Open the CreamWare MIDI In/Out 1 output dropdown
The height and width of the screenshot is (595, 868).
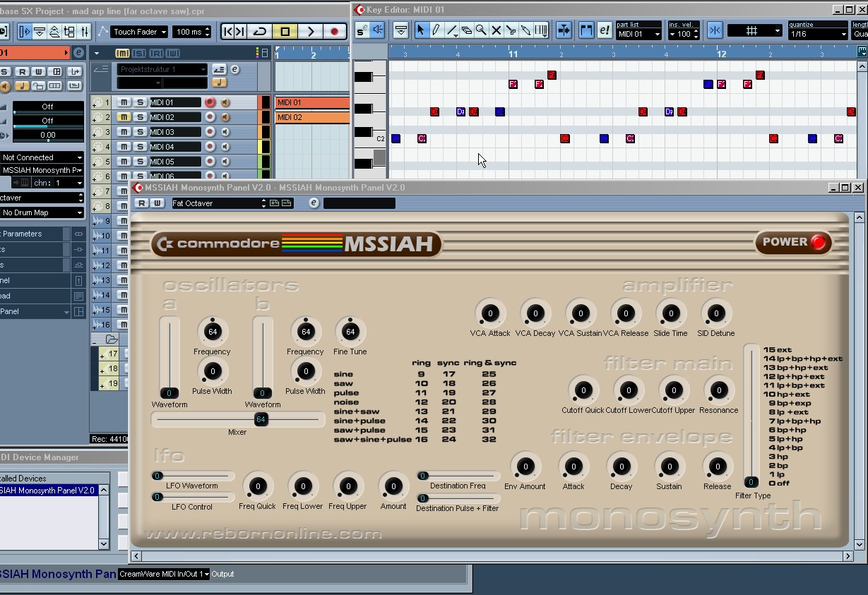coord(164,574)
